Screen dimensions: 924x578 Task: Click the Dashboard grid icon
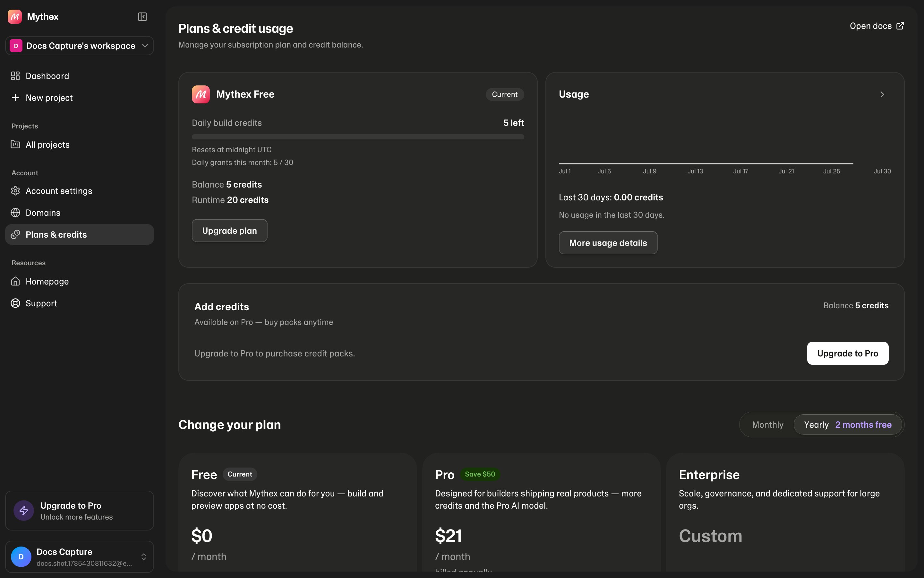[15, 76]
